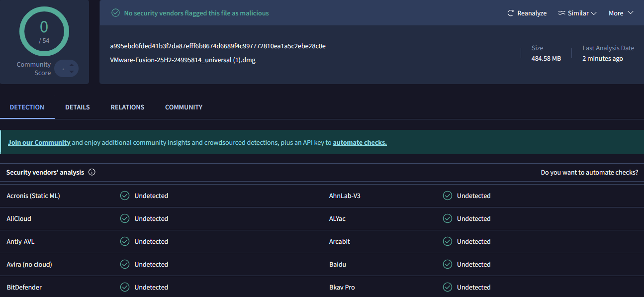This screenshot has height=297, width=644.
Task: Click the checkmark icon next to AhnLab-V3
Action: (448, 196)
